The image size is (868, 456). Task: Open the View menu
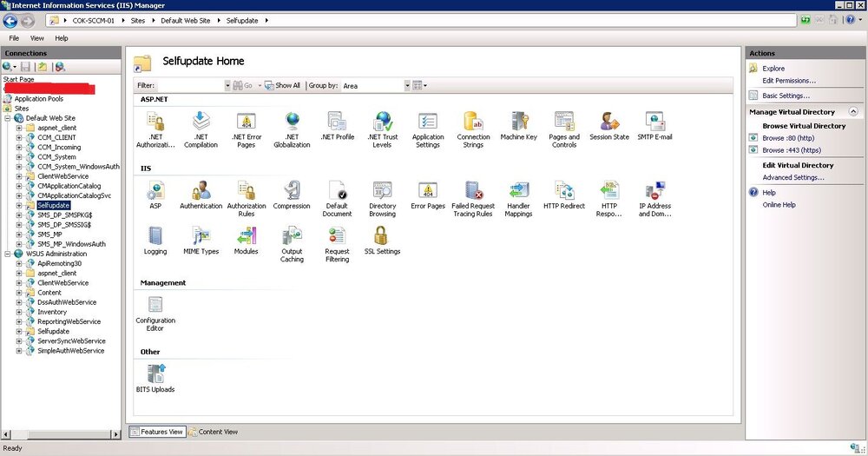coord(37,38)
